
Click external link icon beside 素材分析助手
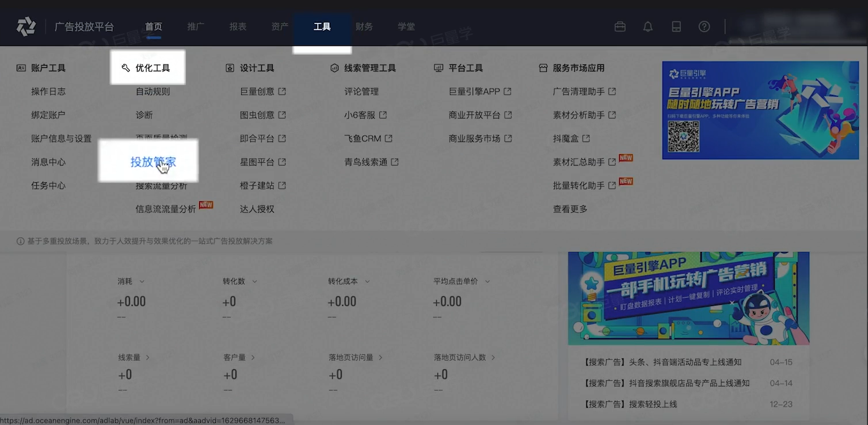tap(612, 115)
